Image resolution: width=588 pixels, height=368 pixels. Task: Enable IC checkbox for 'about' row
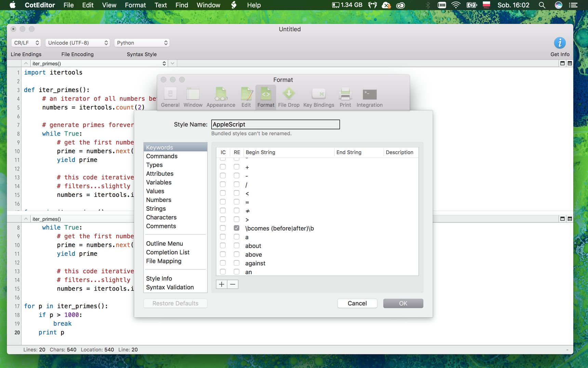click(x=223, y=245)
